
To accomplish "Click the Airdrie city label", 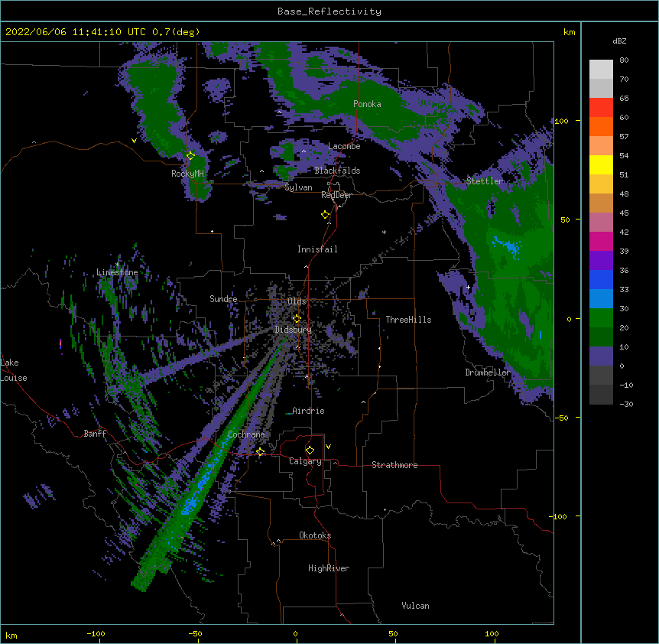I will pos(308,411).
